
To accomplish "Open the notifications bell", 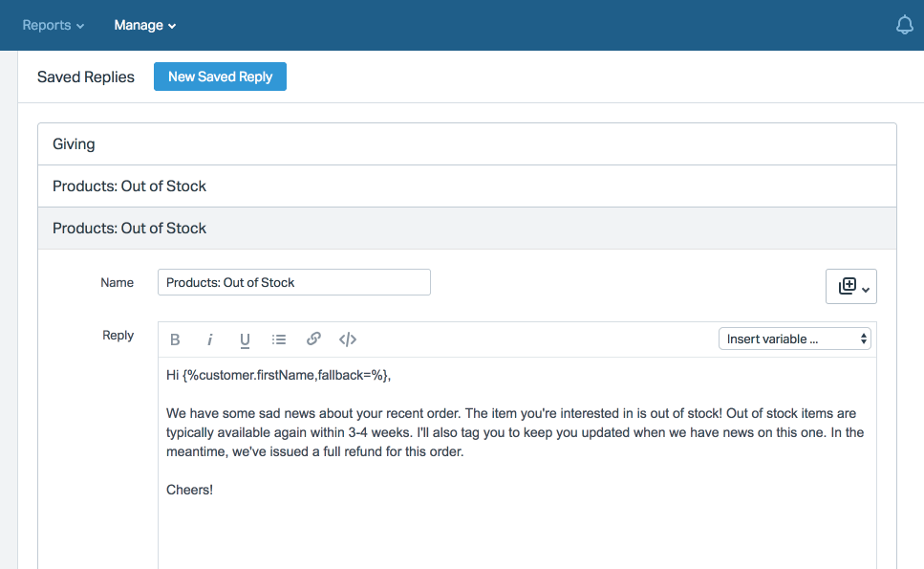I will point(905,25).
